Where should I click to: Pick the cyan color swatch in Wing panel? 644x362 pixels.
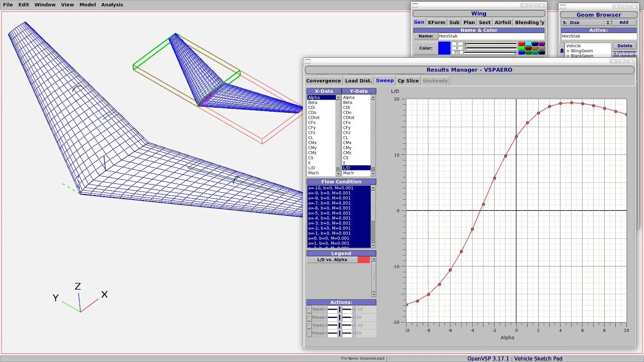coord(528,44)
